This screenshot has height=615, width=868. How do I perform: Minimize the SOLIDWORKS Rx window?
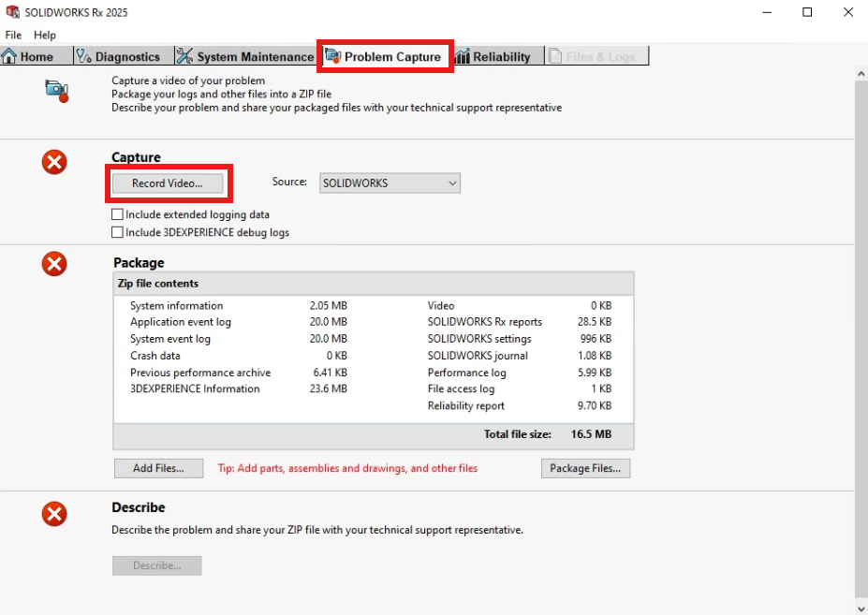[767, 12]
